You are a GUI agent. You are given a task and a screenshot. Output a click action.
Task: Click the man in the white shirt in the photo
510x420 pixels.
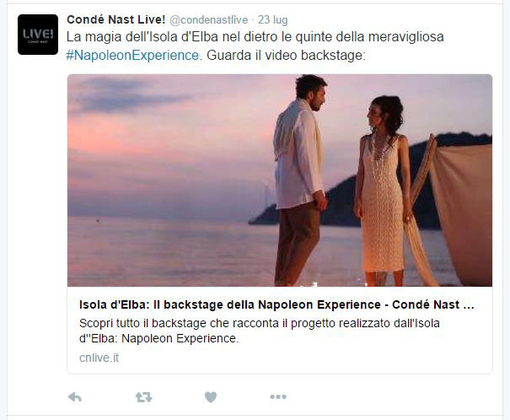coord(298,180)
